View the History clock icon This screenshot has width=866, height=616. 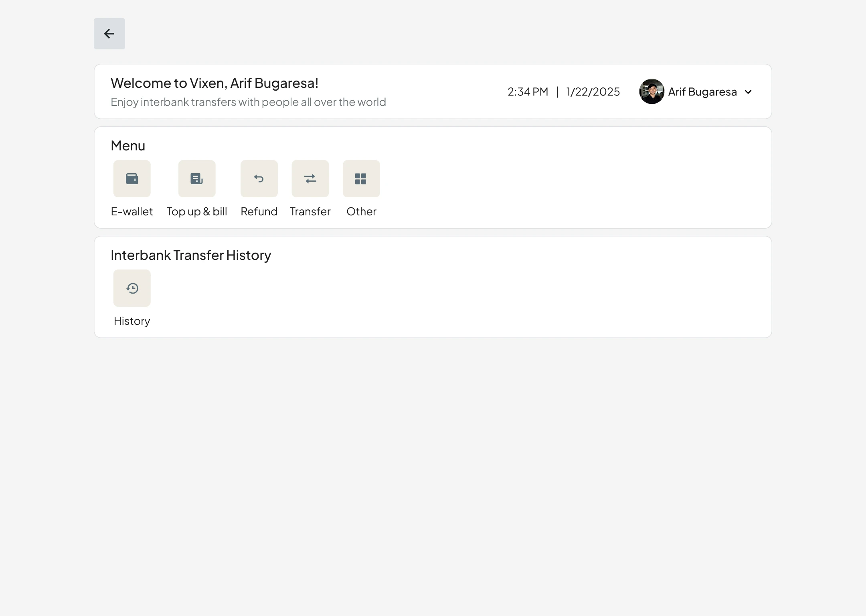[132, 288]
